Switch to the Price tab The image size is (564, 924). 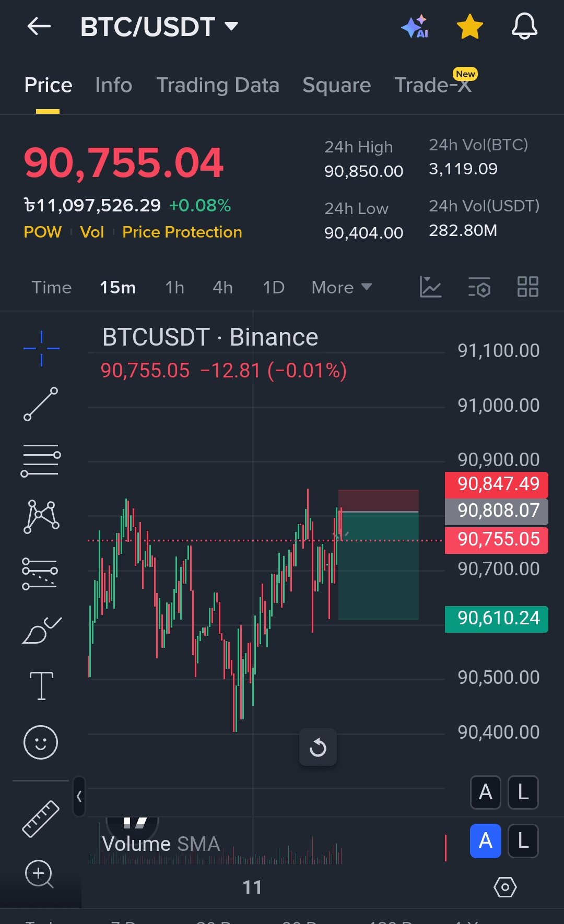coord(48,85)
